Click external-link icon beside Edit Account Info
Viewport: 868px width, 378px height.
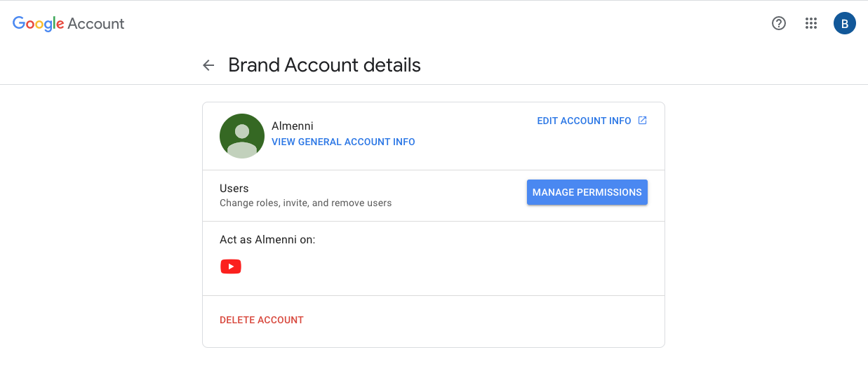coord(642,121)
